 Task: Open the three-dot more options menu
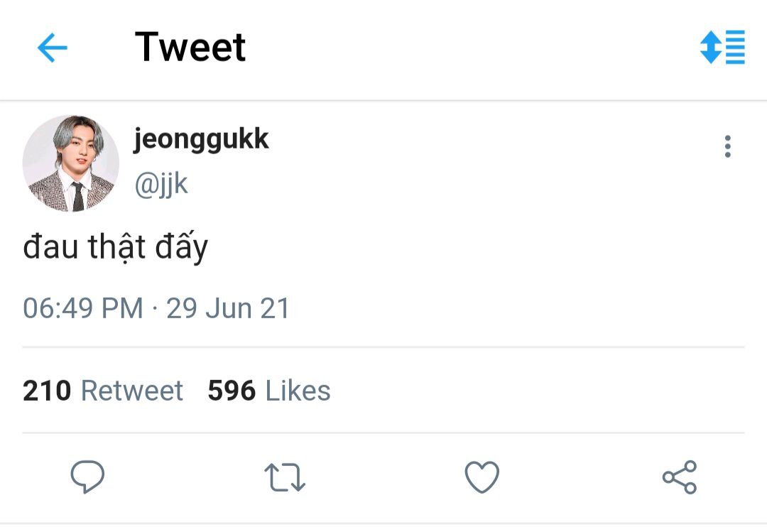[727, 146]
